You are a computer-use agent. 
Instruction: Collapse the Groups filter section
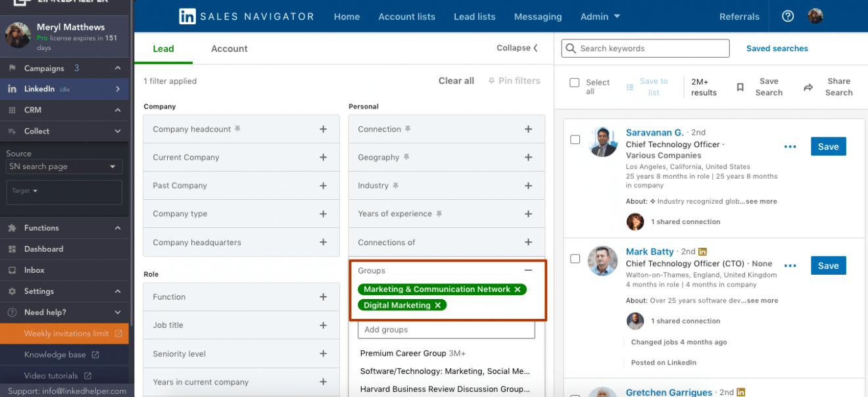528,270
